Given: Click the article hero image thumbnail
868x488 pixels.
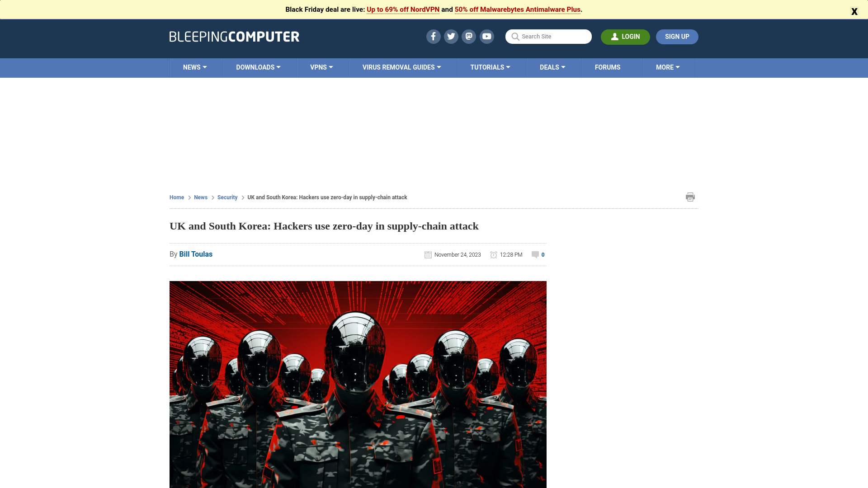Looking at the screenshot, I should [358, 385].
